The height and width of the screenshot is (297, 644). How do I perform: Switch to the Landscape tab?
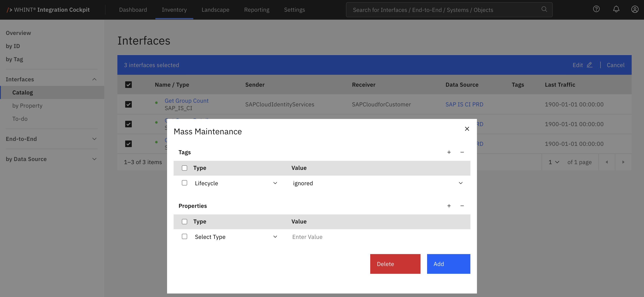[x=215, y=10]
